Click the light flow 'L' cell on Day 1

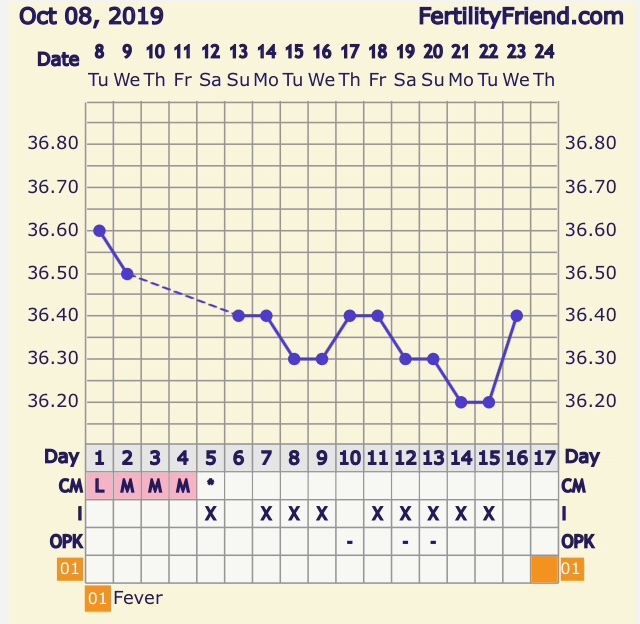[99, 486]
